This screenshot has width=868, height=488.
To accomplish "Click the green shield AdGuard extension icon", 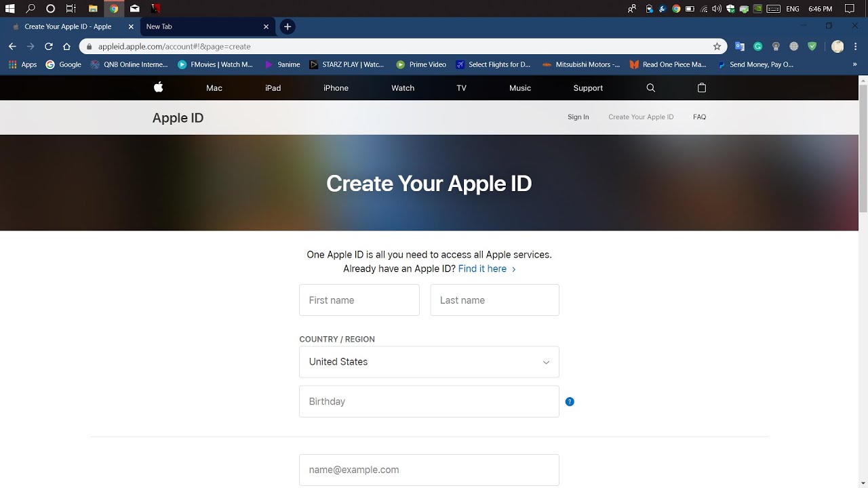I will tap(812, 46).
